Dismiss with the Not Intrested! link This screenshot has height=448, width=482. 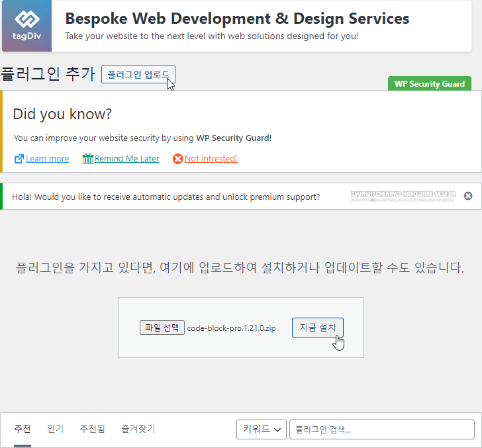(211, 159)
